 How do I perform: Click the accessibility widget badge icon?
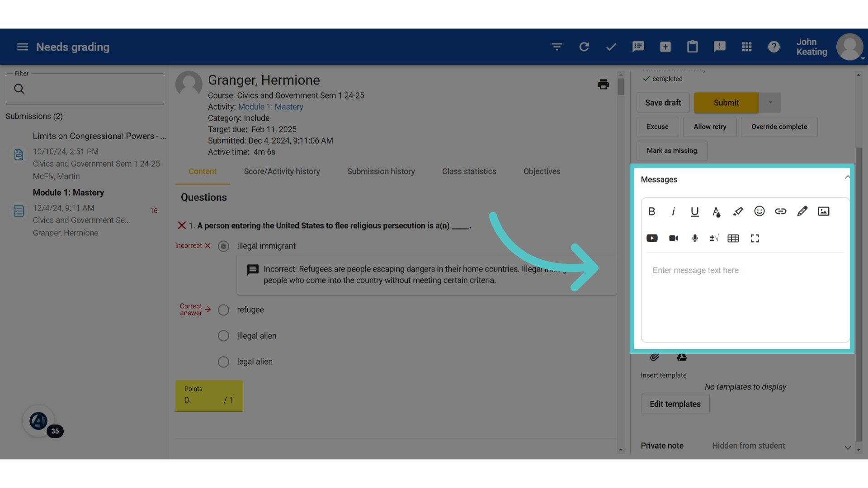point(38,421)
